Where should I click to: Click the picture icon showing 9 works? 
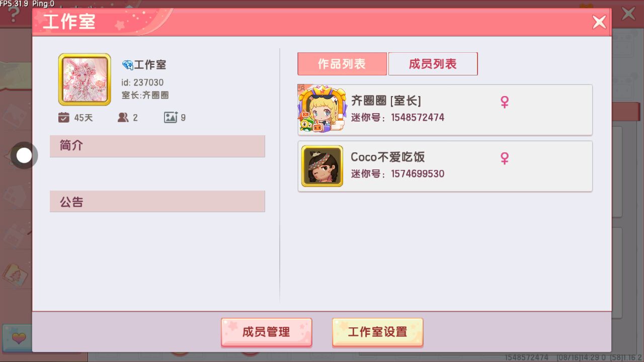click(x=171, y=118)
